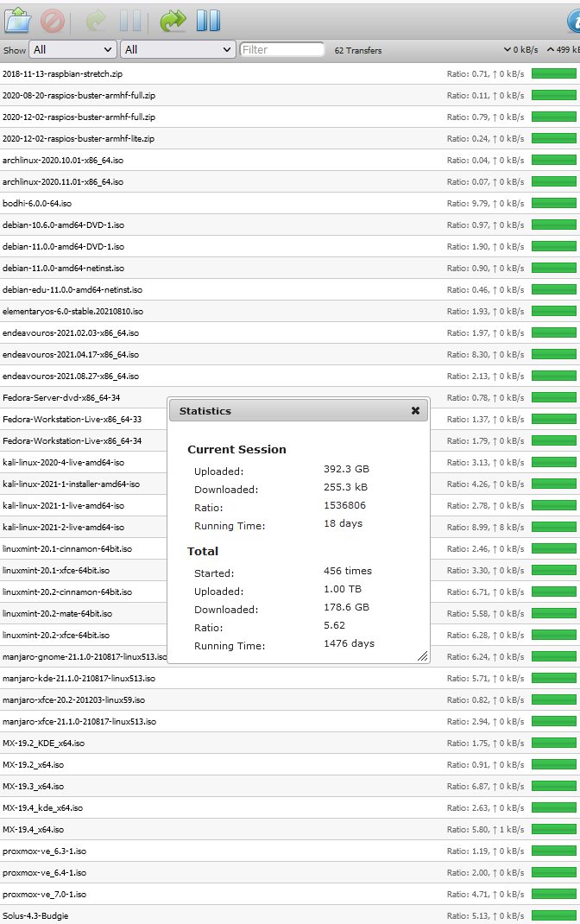Viewport: 580px width, 924px height.
Task: Select 2018-11-13-raspbian-stretch.zip torrent
Action: coord(290,73)
